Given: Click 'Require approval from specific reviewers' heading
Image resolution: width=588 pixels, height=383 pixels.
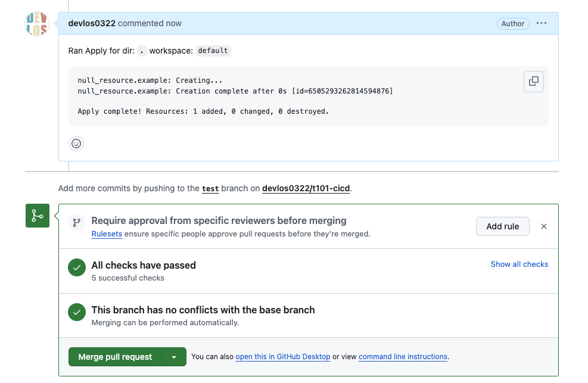Looking at the screenshot, I should 219,220.
